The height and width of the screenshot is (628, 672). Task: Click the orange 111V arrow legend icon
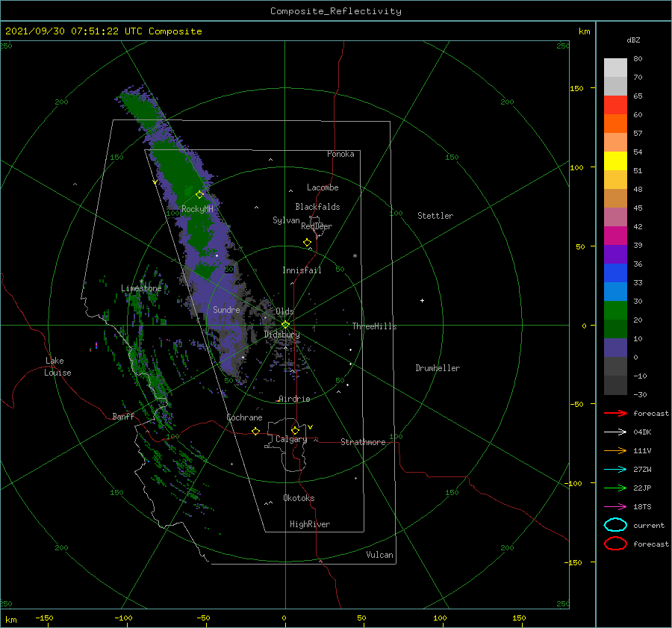pyautogui.click(x=615, y=450)
